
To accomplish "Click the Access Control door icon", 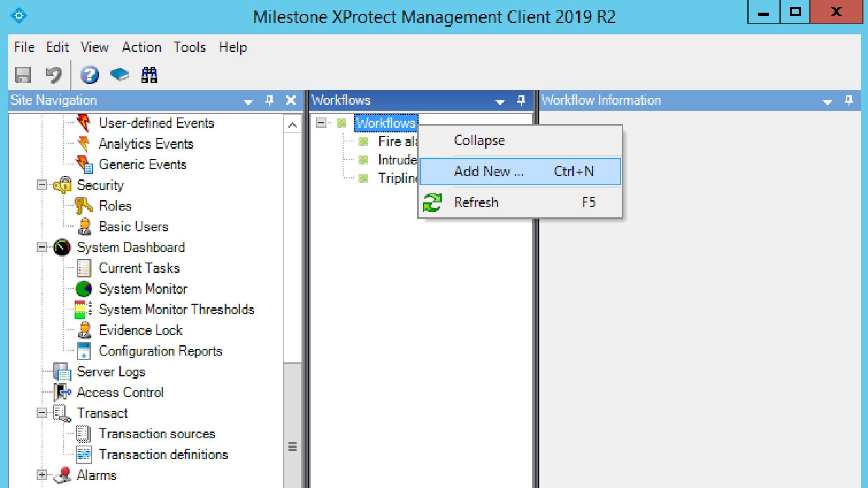I will pyautogui.click(x=62, y=392).
